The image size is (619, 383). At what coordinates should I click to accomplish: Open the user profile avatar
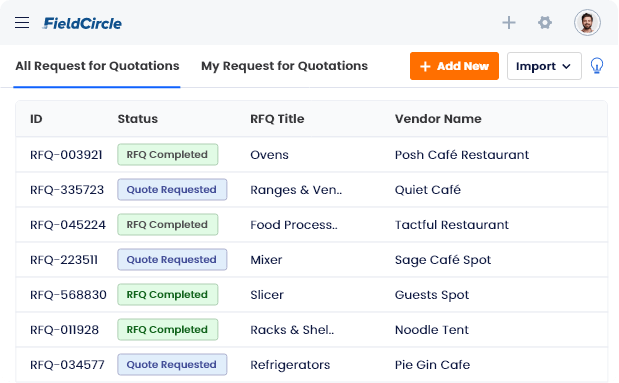click(587, 23)
